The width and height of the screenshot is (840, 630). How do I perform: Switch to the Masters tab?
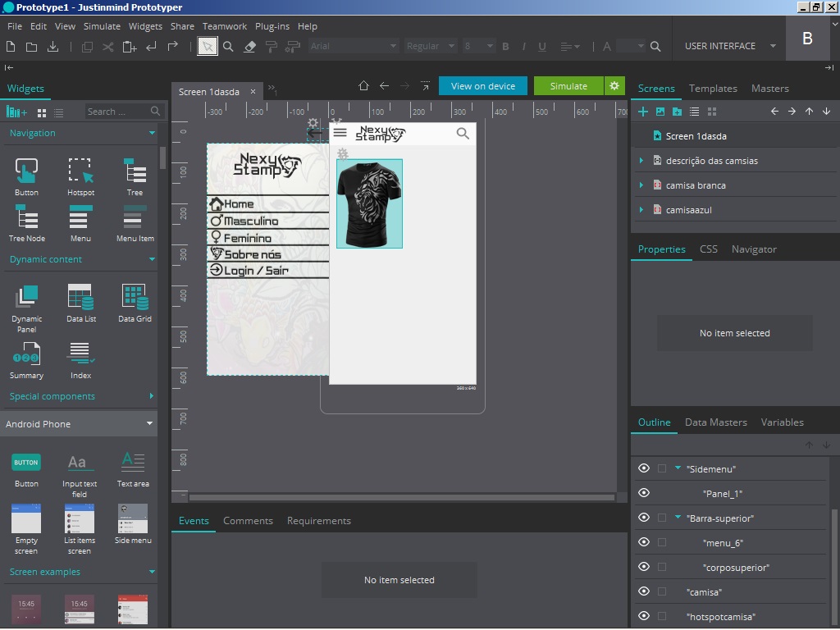point(769,89)
